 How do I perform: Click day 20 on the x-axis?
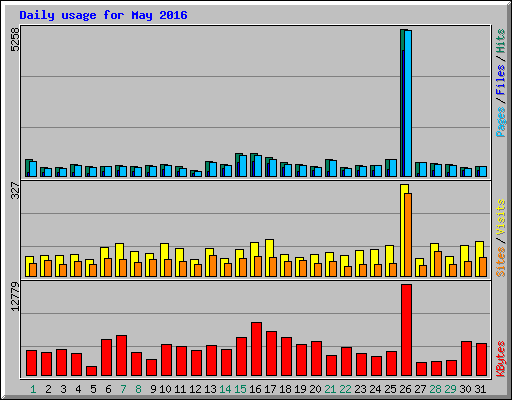click(x=315, y=389)
